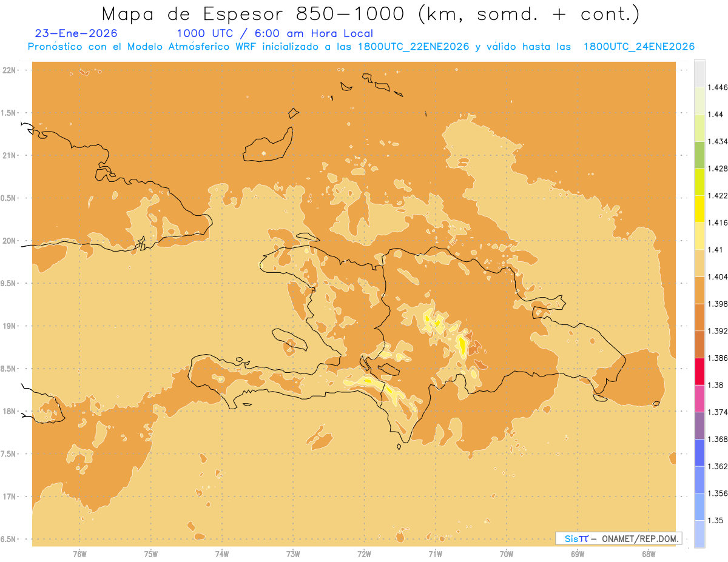Click the legend value '1.386'
Image resolution: width=728 pixels, height=562 pixels.
point(718,358)
